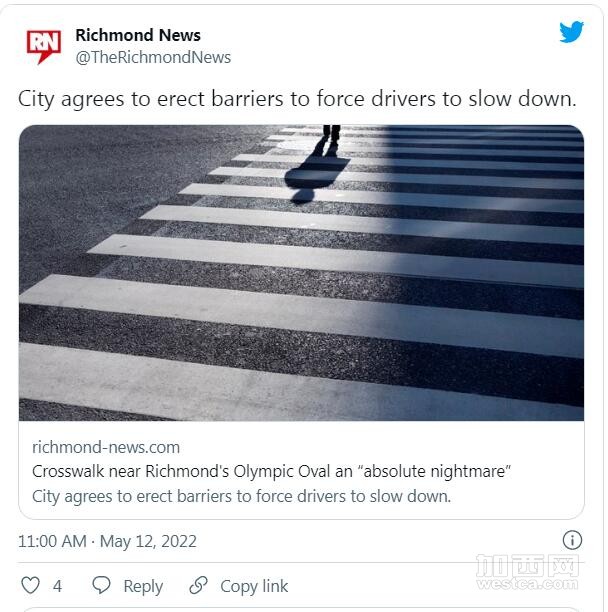Click the Copy link button label
Image resolution: width=608 pixels, height=612 pixels.
(254, 586)
